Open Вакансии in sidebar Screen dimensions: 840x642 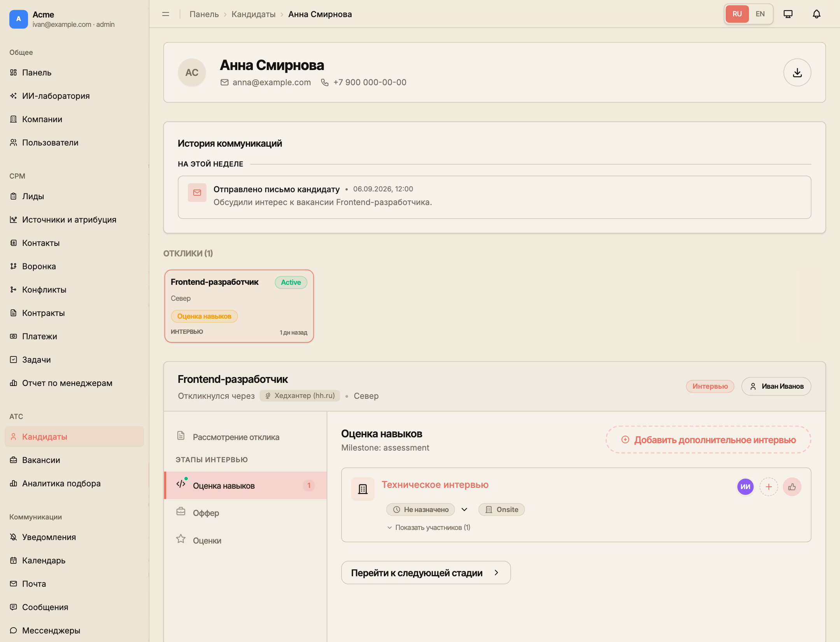(x=74, y=460)
